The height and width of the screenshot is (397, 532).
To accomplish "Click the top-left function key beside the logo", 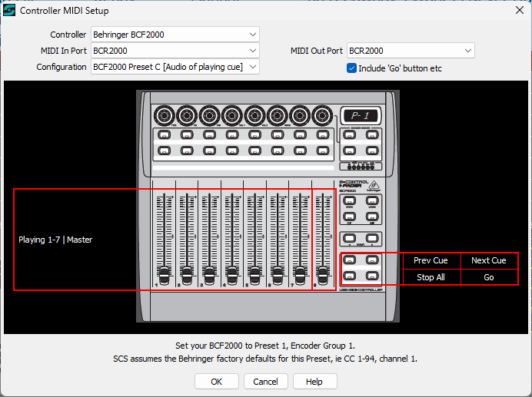I will (x=350, y=201).
